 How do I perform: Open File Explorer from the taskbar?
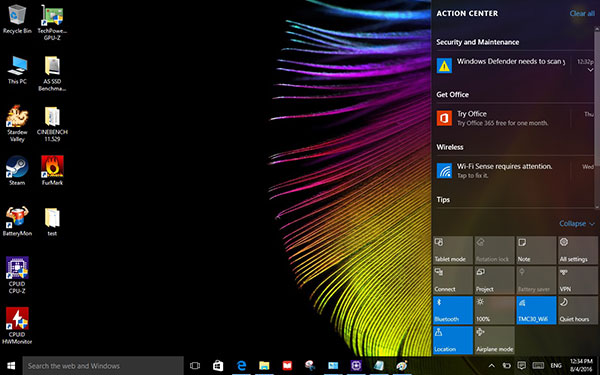click(264, 366)
